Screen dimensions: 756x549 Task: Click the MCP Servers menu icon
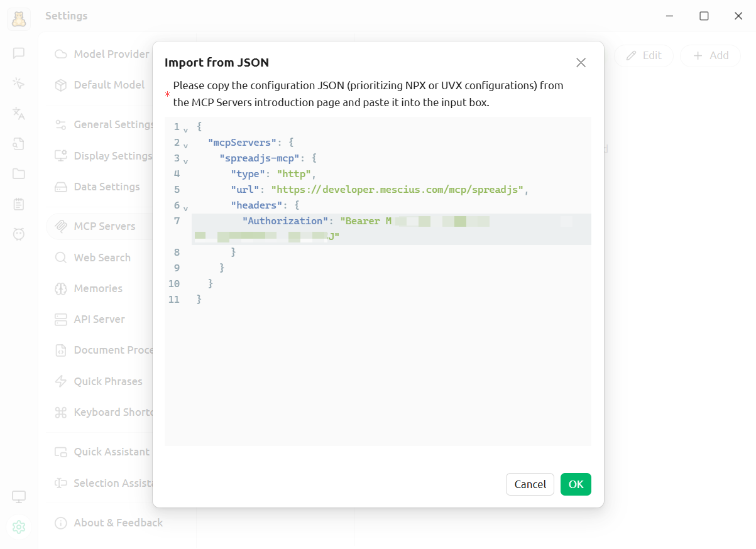coord(61,226)
